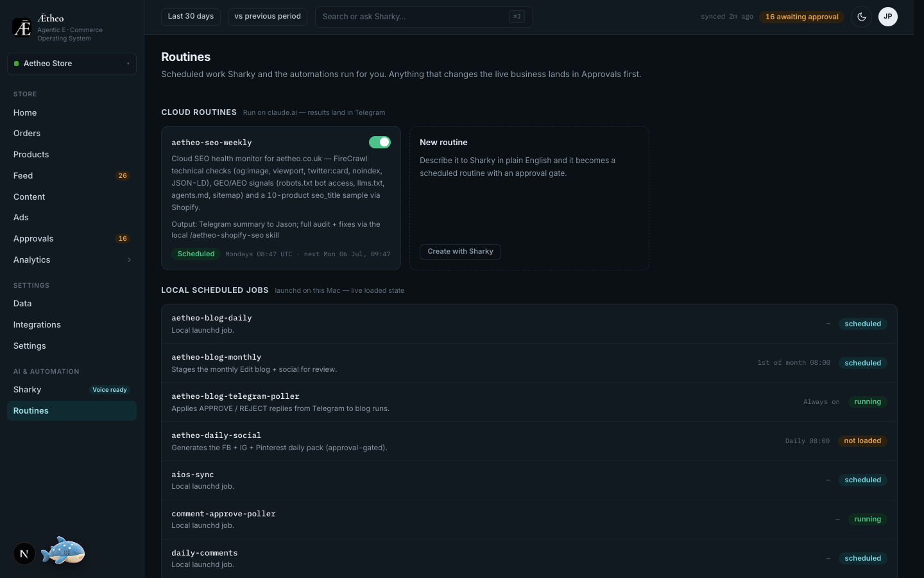Open the Sharky shark mascot assistant
Viewport: 924px width, 578px height.
[x=63, y=551]
